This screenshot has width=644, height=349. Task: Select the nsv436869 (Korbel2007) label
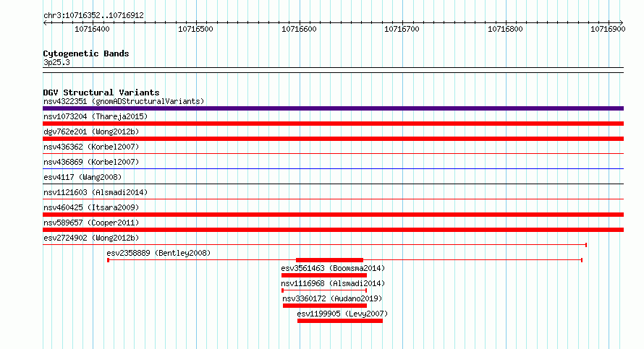[x=91, y=162]
